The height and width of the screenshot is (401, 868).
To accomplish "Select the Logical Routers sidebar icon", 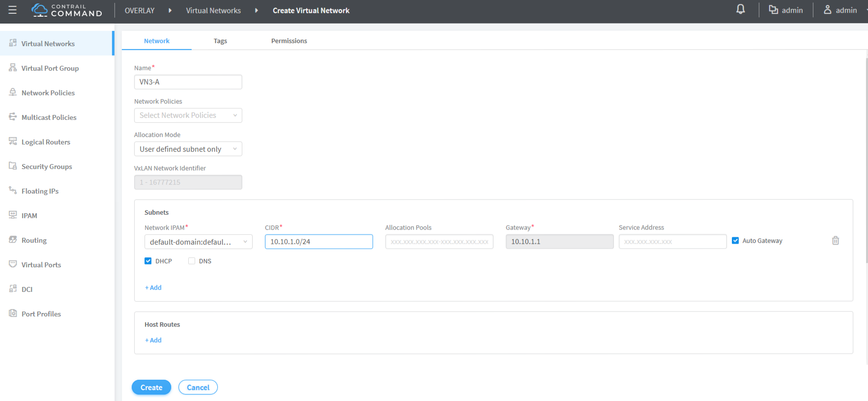I will (x=13, y=142).
